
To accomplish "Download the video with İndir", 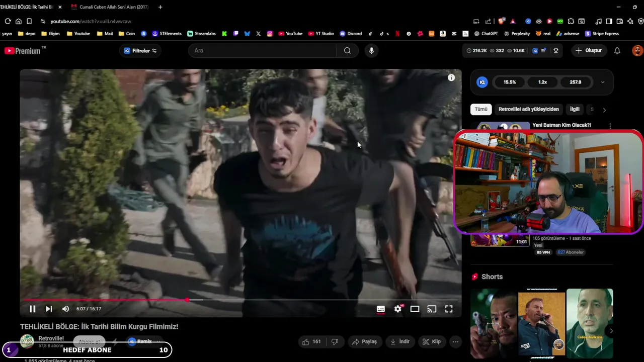I will click(400, 341).
